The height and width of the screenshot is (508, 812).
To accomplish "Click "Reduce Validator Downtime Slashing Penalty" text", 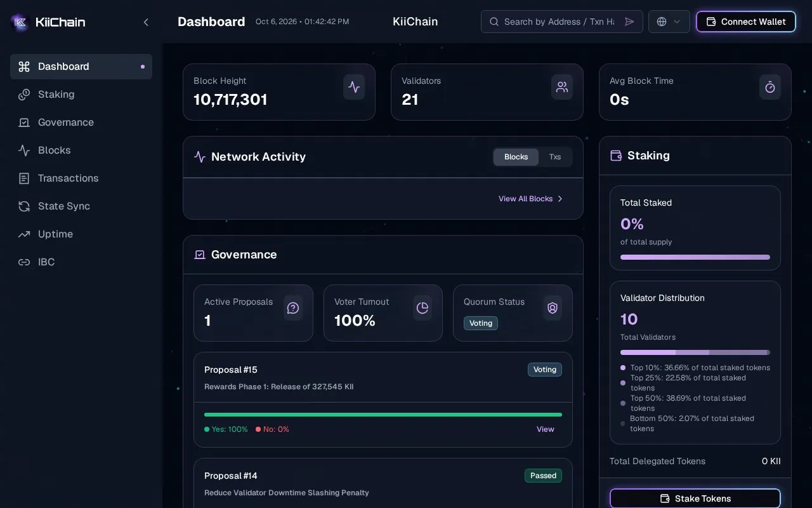I will [287, 493].
